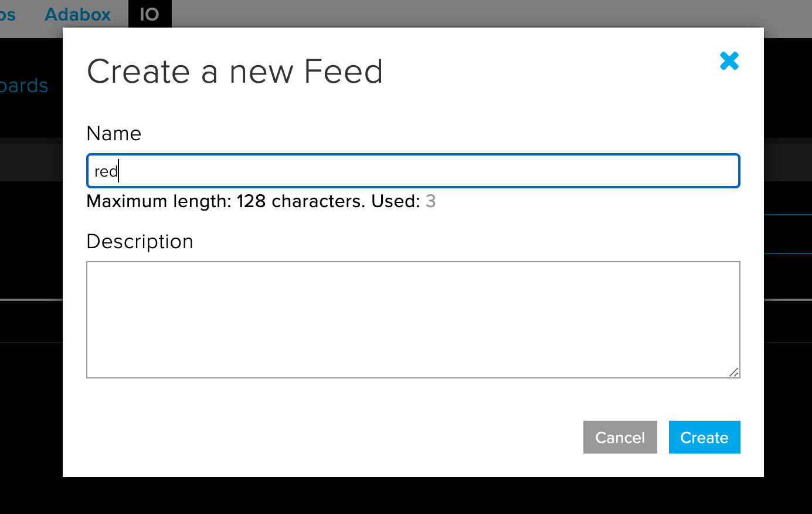This screenshot has height=514, width=812.
Task: Cancel the new feed creation
Action: click(x=620, y=437)
